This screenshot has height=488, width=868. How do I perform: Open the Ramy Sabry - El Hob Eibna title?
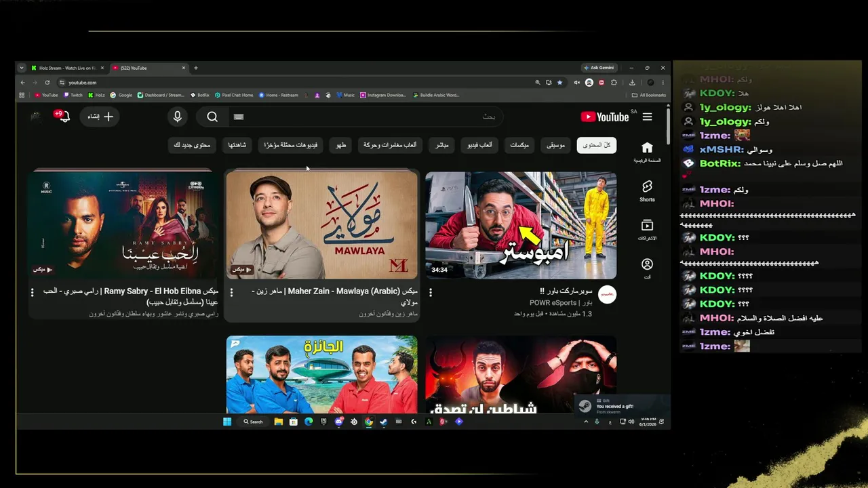[x=131, y=296]
